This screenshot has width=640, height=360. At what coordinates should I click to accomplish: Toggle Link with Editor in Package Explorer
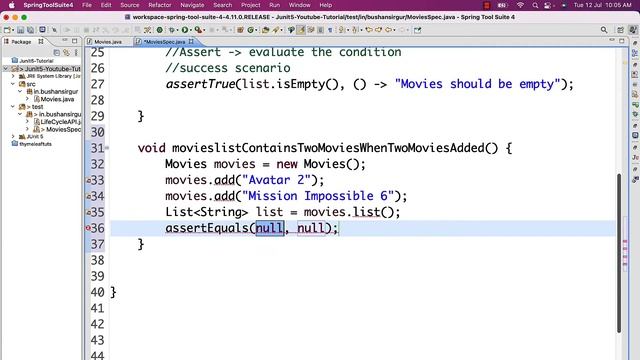(66, 53)
